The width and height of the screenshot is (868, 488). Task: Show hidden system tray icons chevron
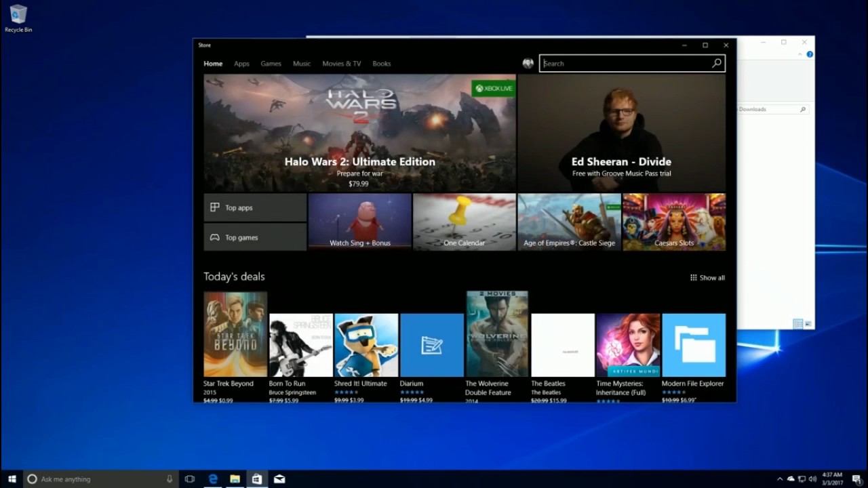click(x=780, y=479)
